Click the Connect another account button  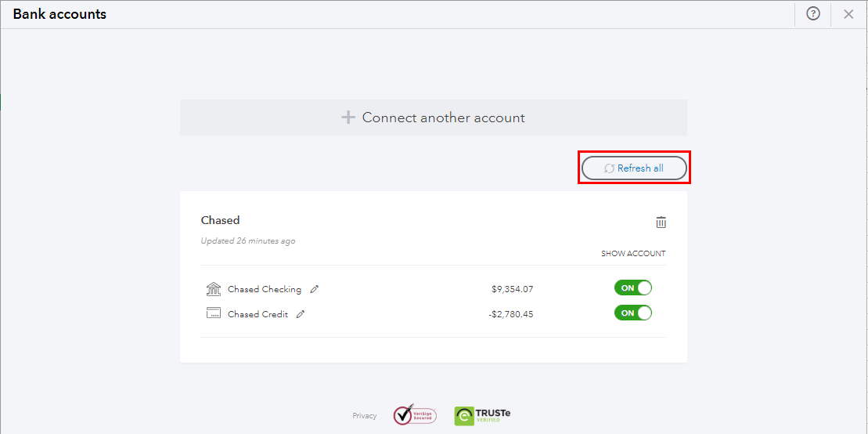pyautogui.click(x=434, y=118)
